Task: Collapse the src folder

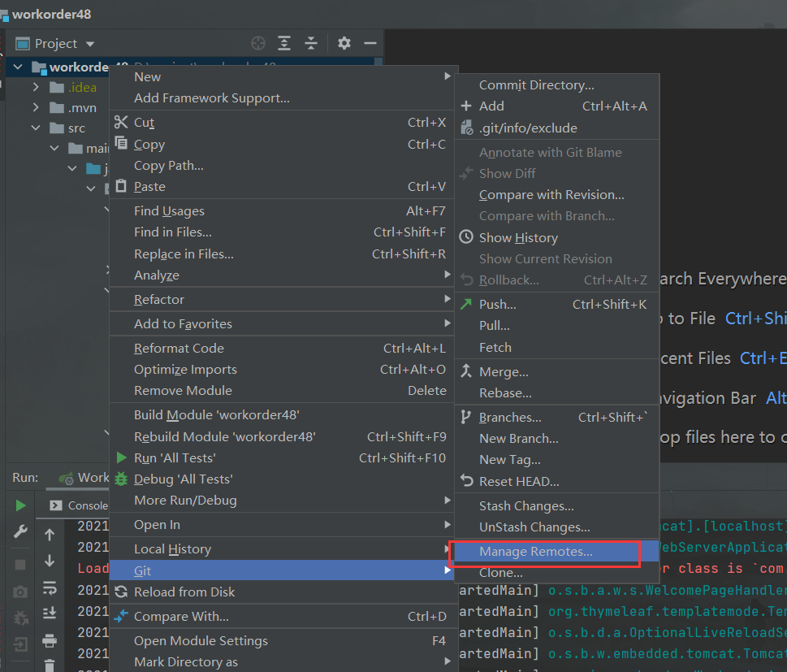Action: tap(36, 128)
